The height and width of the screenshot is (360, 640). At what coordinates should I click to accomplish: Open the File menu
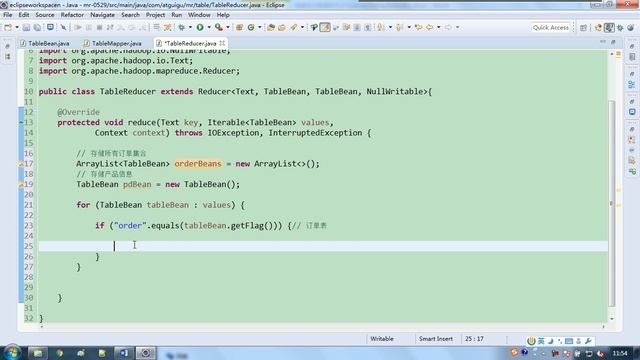[7, 15]
